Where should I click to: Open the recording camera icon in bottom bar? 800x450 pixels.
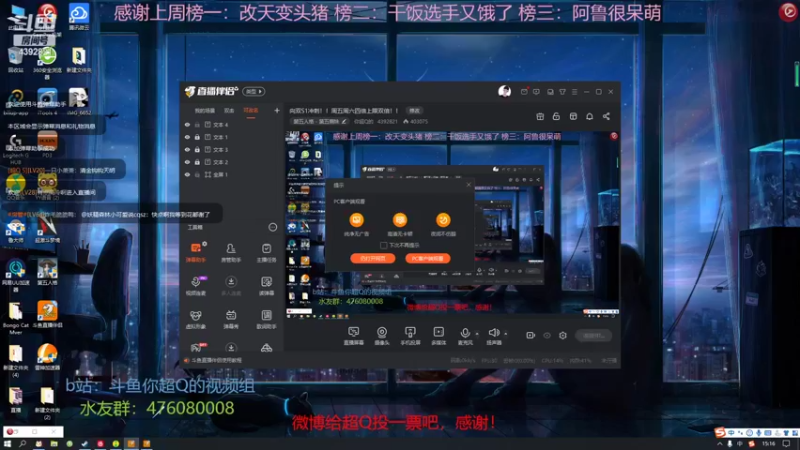[x=531, y=335]
